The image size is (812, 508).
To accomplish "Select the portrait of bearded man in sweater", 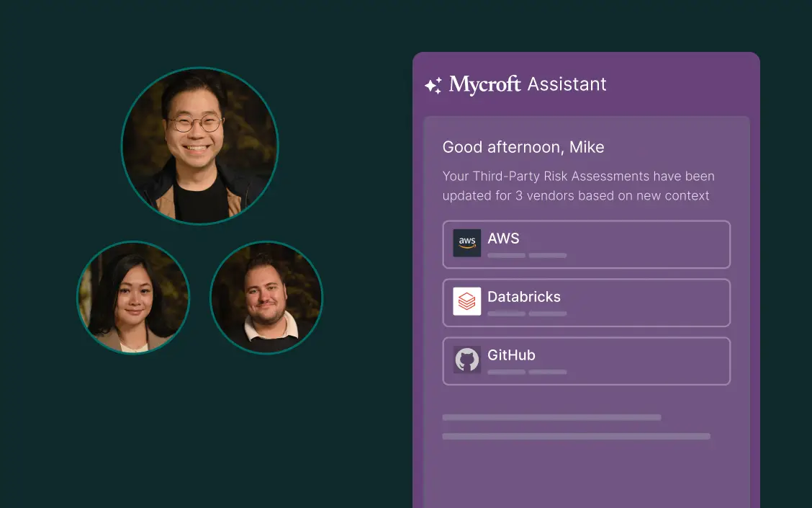I will (266, 298).
